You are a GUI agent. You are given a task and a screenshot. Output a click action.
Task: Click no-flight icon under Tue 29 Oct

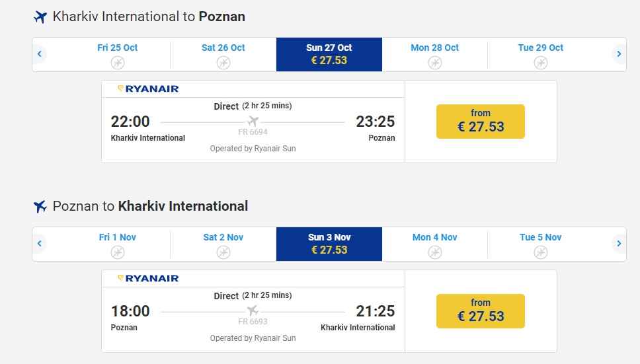[541, 63]
